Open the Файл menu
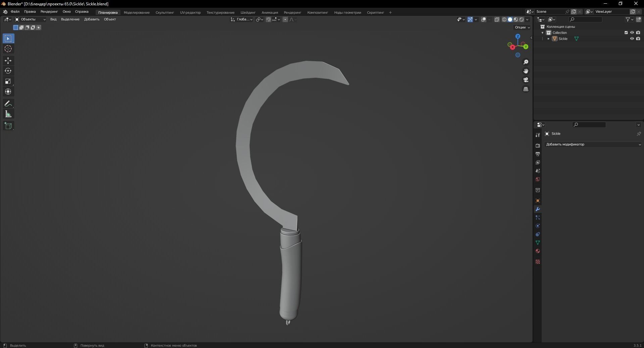This screenshot has height=348, width=644. click(x=15, y=12)
